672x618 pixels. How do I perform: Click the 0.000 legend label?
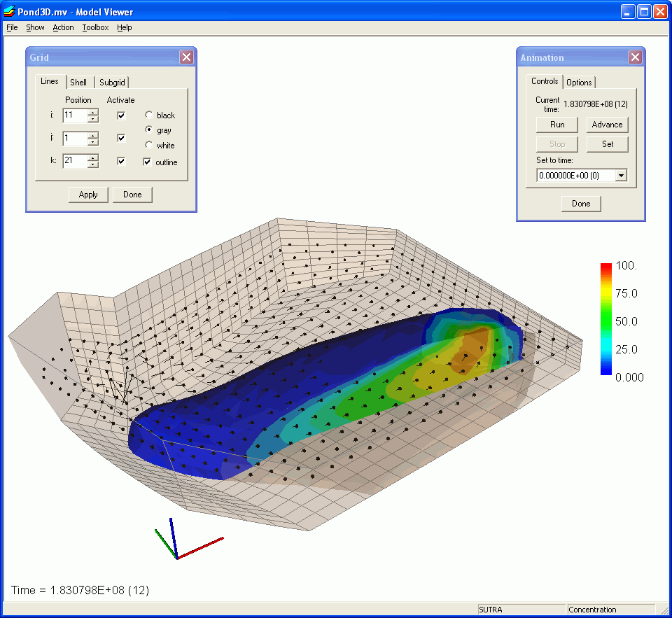pyautogui.click(x=629, y=377)
